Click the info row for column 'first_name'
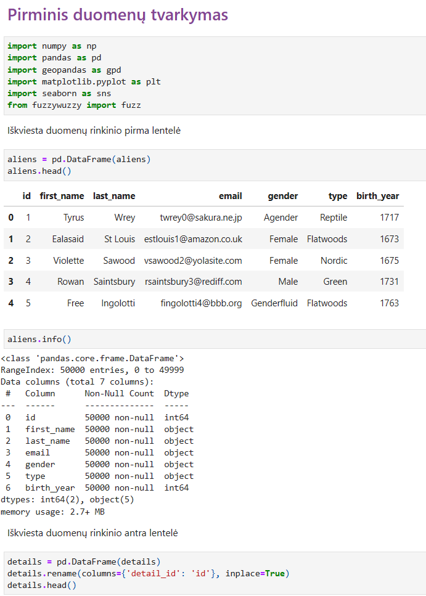The image size is (426, 596). click(99, 429)
